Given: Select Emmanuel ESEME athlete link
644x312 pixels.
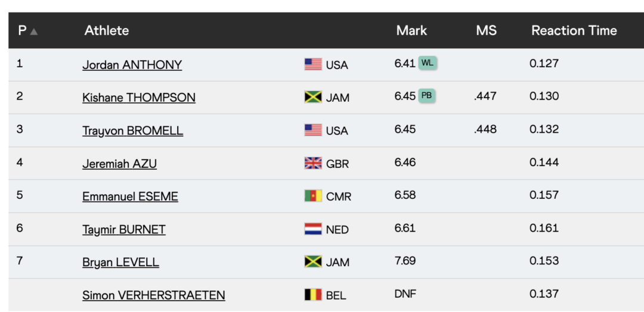Looking at the screenshot, I should point(130,196).
